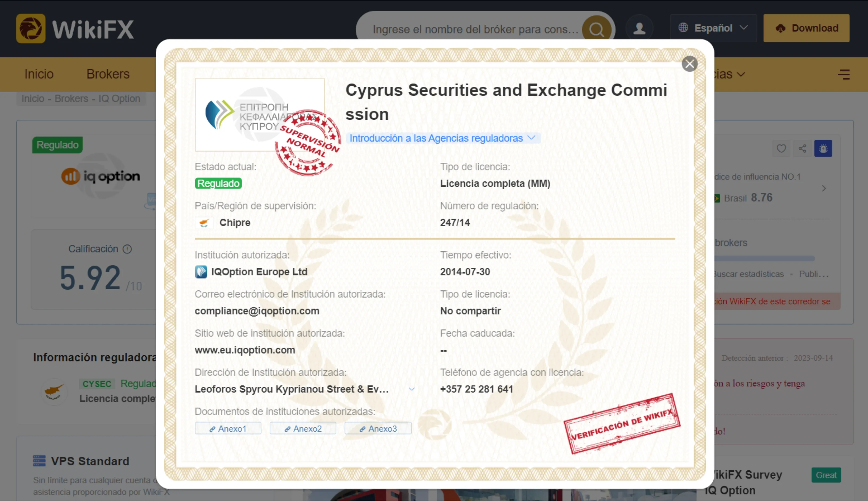
Task: Open the user account profile icon
Action: (639, 28)
